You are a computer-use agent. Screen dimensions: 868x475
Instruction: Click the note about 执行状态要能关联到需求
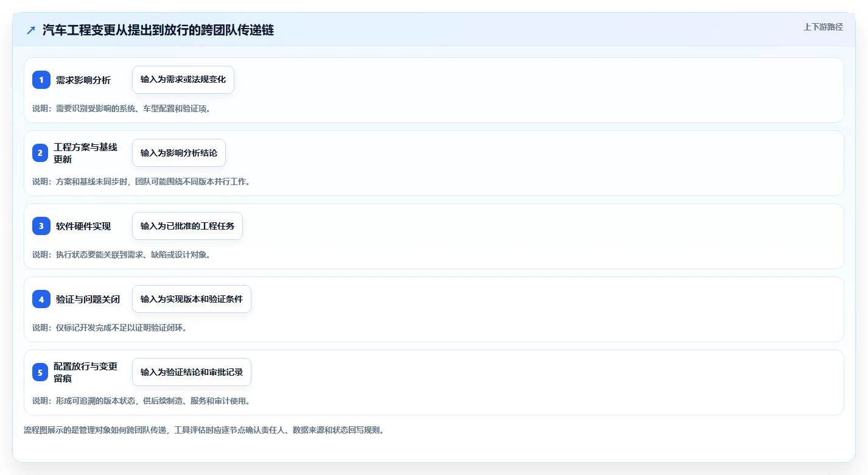(x=121, y=255)
